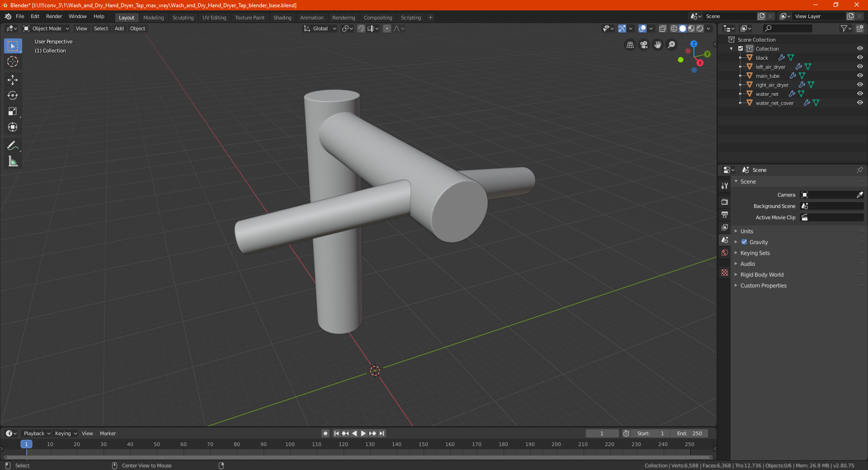Open the Object Mode dropdown

[46, 28]
